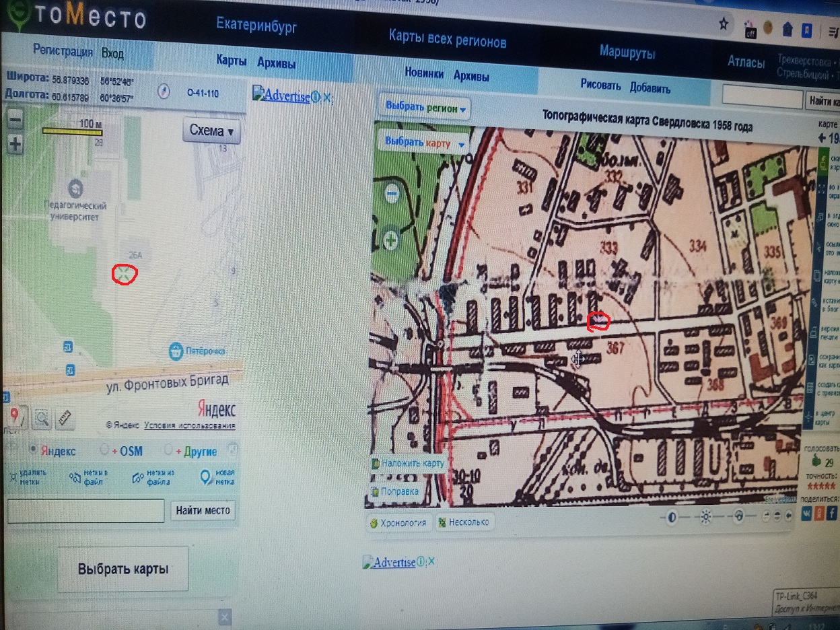
Task: Click the Вход login link
Action: point(112,53)
